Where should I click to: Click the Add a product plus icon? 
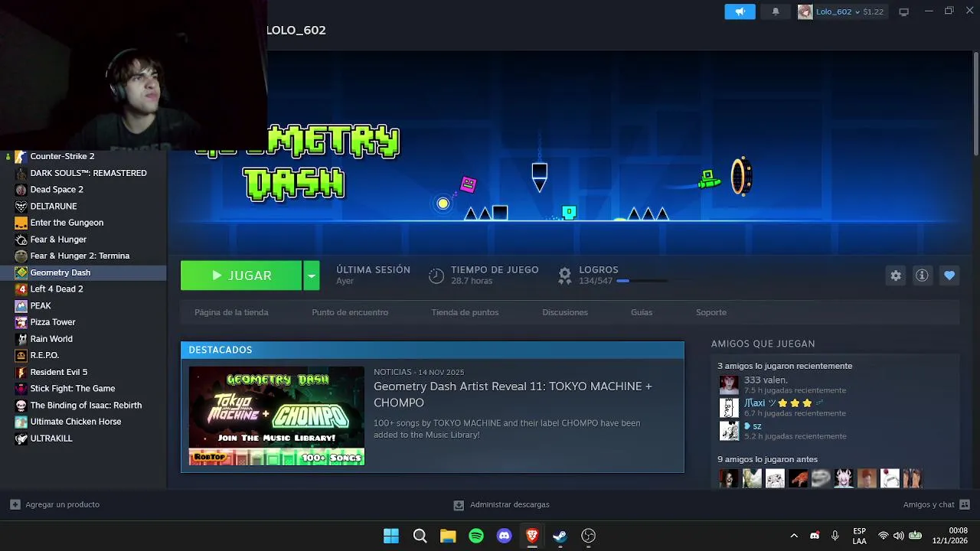click(x=15, y=504)
